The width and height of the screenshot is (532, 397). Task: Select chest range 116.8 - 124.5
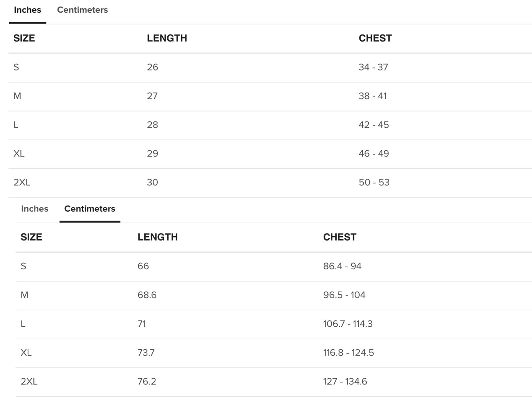point(348,353)
